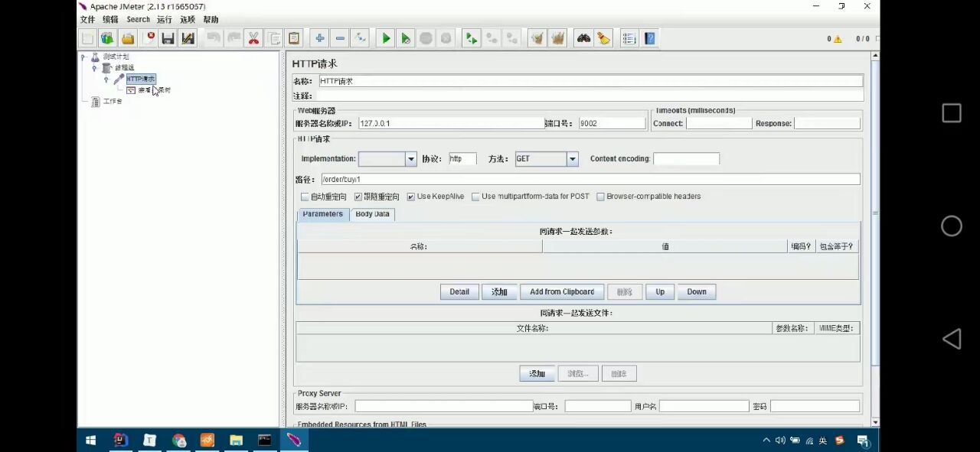Open the Windows Start button
Screen dimensions: 980x452
point(90,441)
